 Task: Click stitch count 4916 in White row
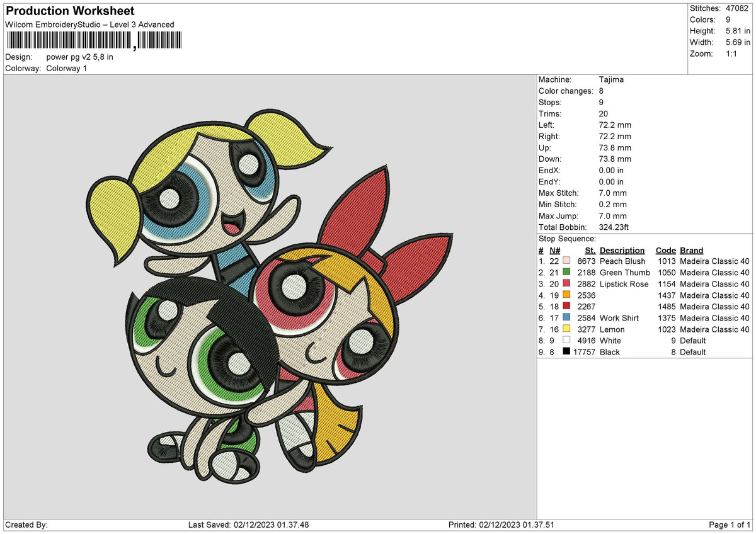pyautogui.click(x=586, y=341)
